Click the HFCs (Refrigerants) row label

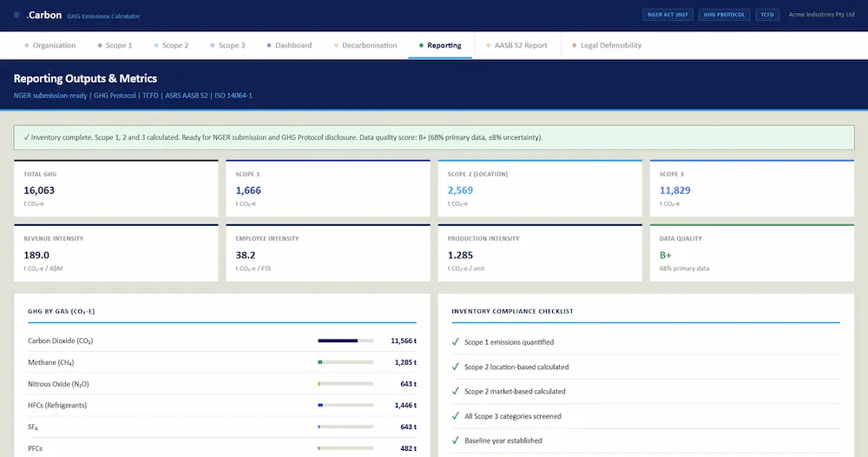point(57,406)
